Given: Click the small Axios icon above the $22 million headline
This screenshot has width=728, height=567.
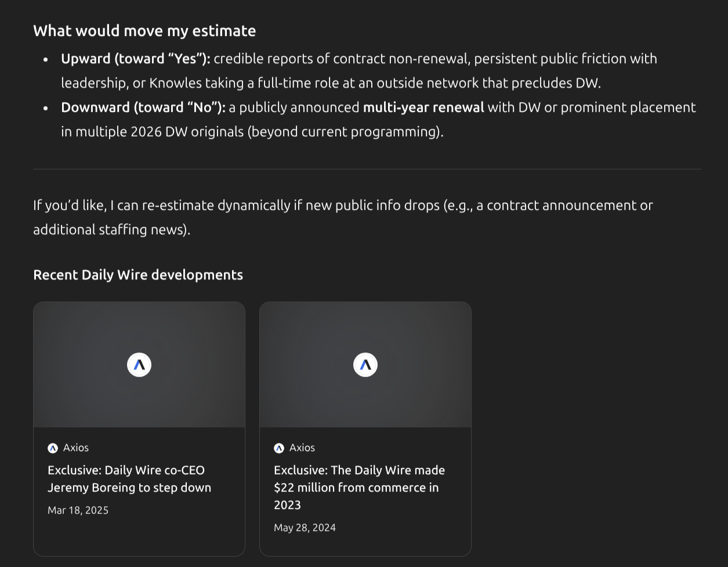Looking at the screenshot, I should pos(279,448).
